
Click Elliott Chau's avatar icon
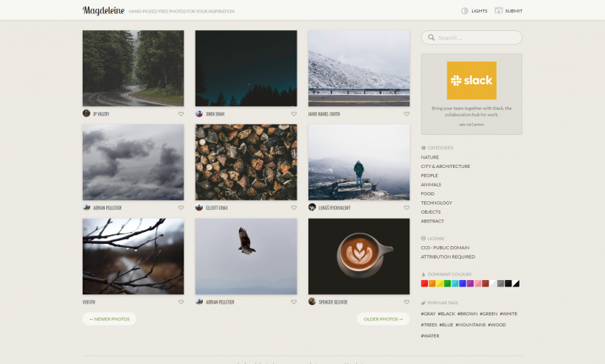[199, 207]
